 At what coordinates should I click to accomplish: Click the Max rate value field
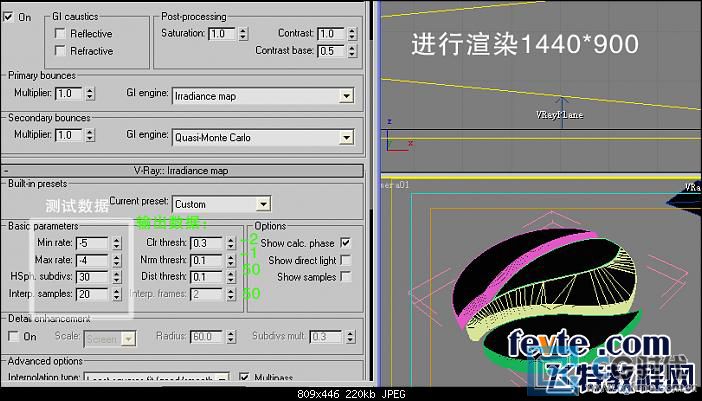[92, 260]
